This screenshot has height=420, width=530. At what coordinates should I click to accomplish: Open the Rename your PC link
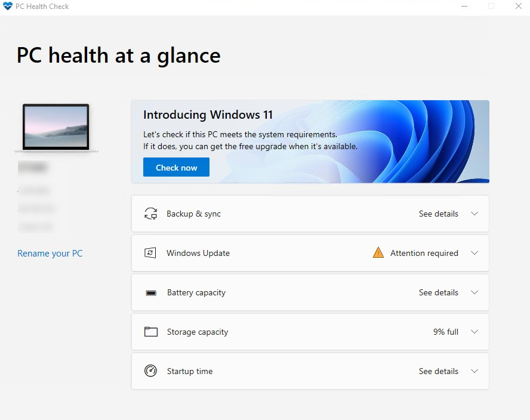pyautogui.click(x=50, y=254)
